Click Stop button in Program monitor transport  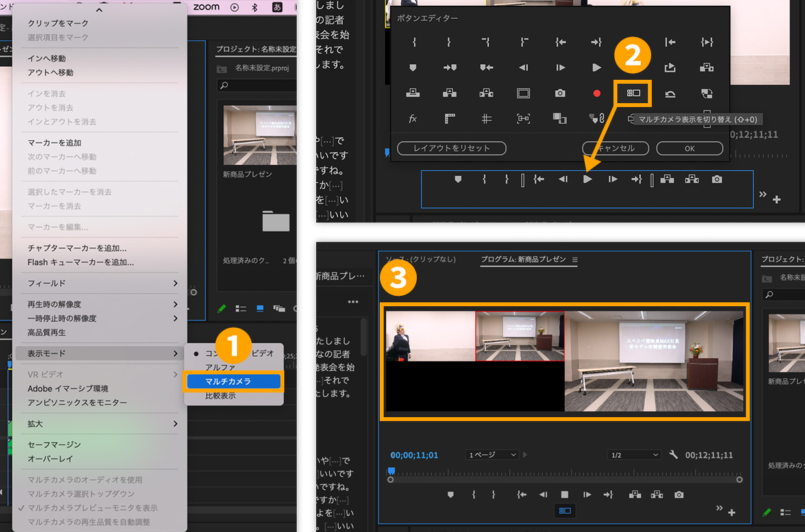pyautogui.click(x=564, y=494)
